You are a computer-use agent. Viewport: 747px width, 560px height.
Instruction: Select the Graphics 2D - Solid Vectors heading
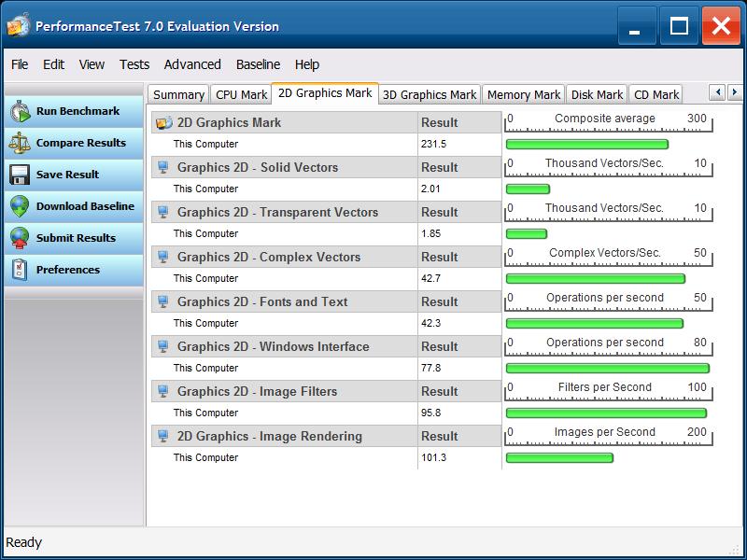point(258,167)
